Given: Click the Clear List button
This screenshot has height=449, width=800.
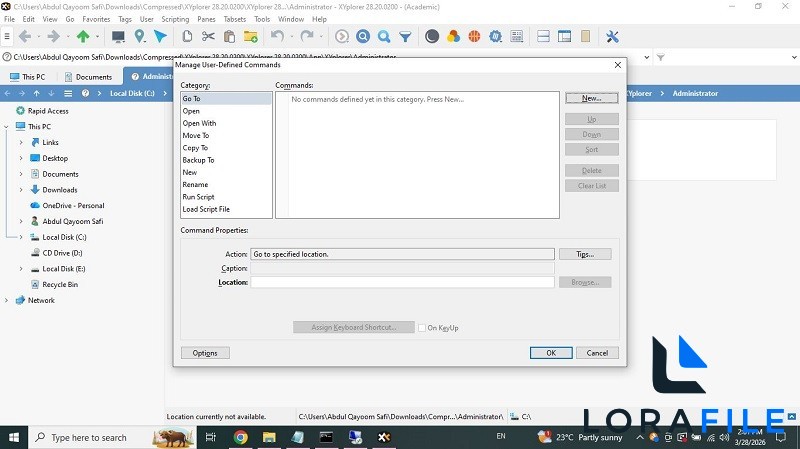Looking at the screenshot, I should (x=592, y=186).
